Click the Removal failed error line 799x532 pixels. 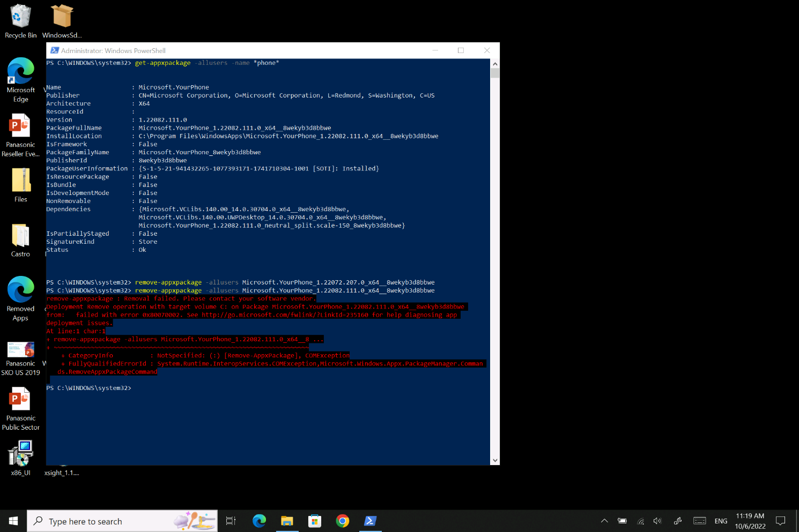181,298
